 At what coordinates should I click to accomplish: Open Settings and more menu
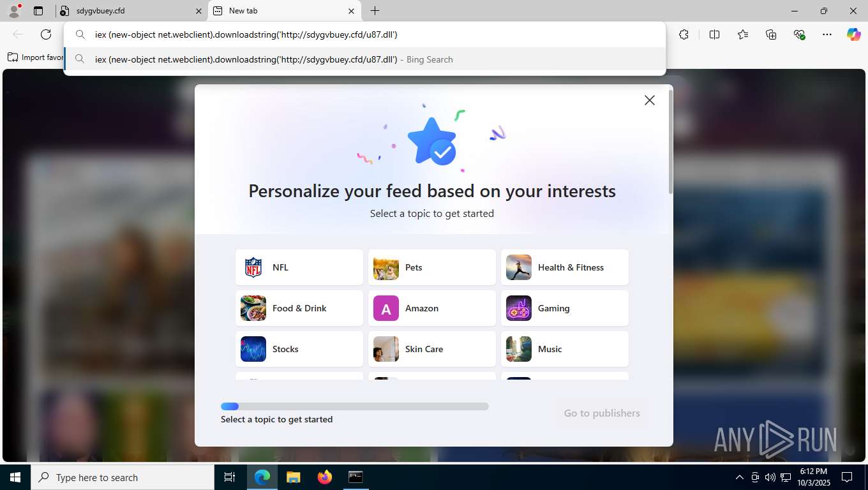click(827, 34)
